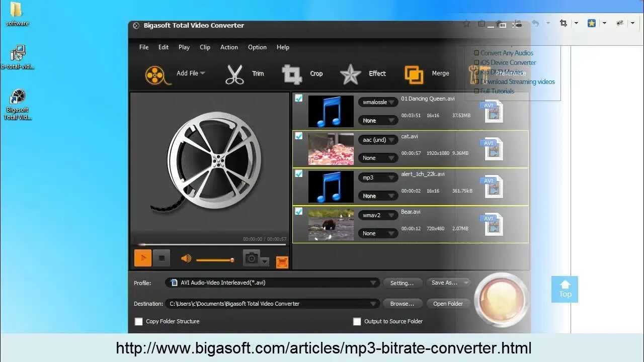Expand the Save As arrow
The width and height of the screenshot is (644, 362).
[x=466, y=283]
